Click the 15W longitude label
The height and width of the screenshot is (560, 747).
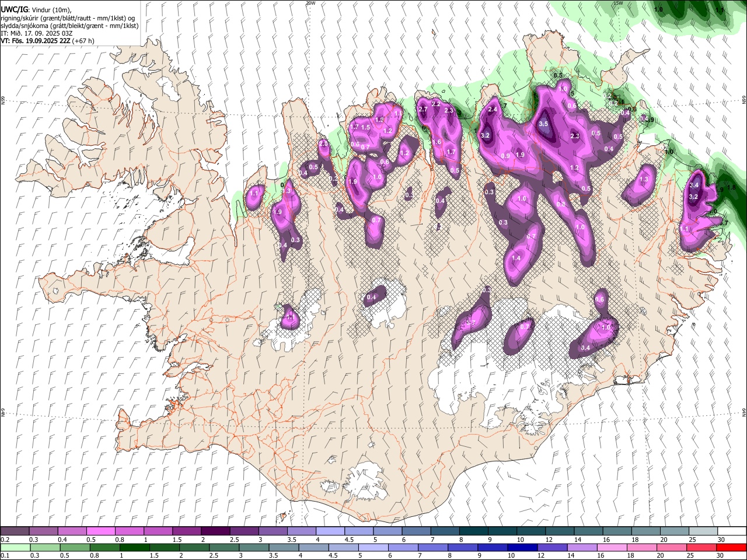[x=618, y=3]
